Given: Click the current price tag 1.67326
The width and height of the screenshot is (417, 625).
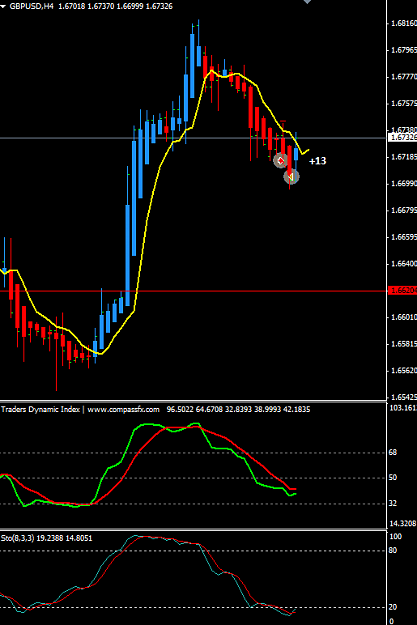Looking at the screenshot, I should [403, 138].
